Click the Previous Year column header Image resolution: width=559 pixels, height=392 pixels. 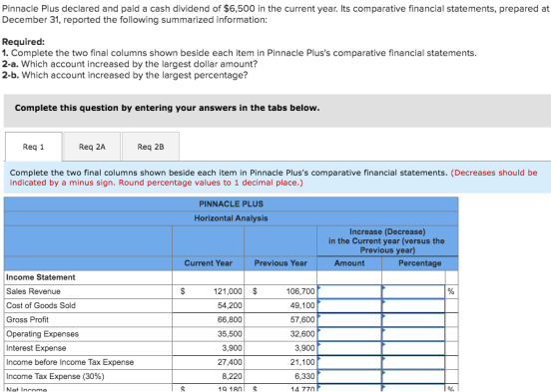point(280,263)
